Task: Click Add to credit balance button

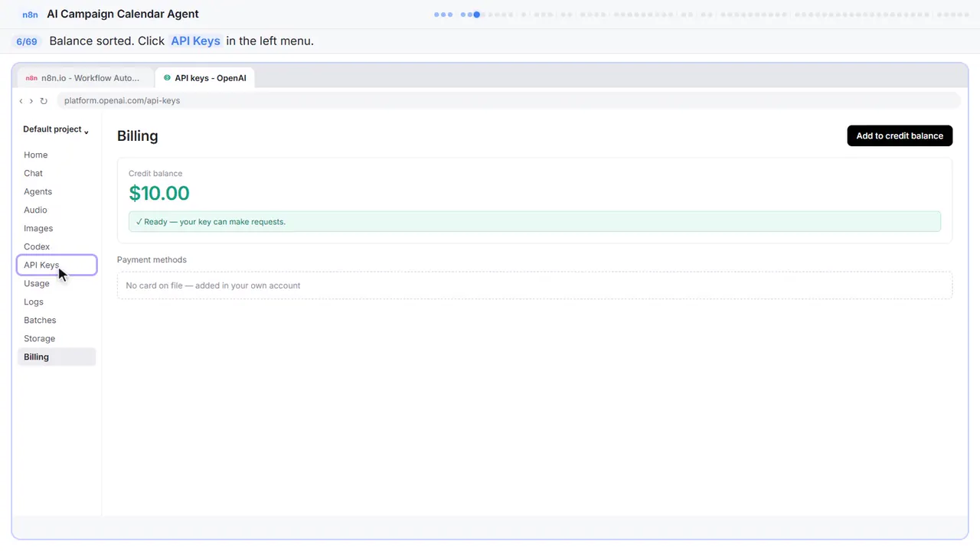Action: click(900, 135)
